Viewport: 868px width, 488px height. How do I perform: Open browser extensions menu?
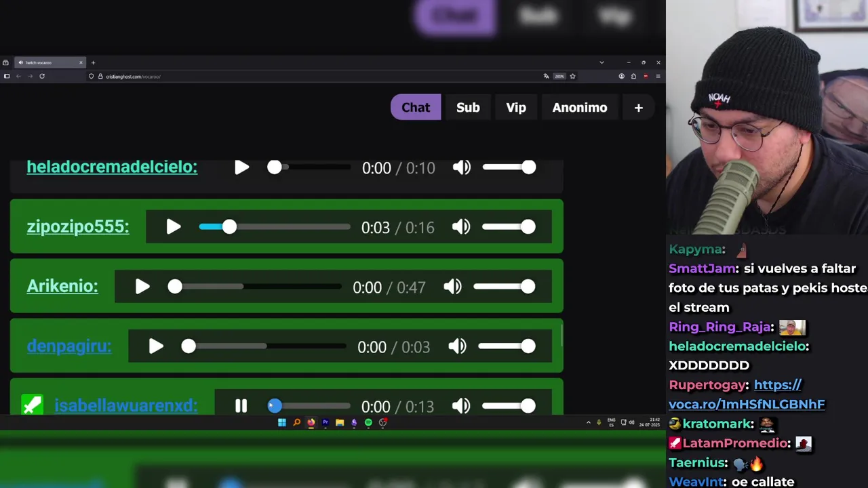633,77
